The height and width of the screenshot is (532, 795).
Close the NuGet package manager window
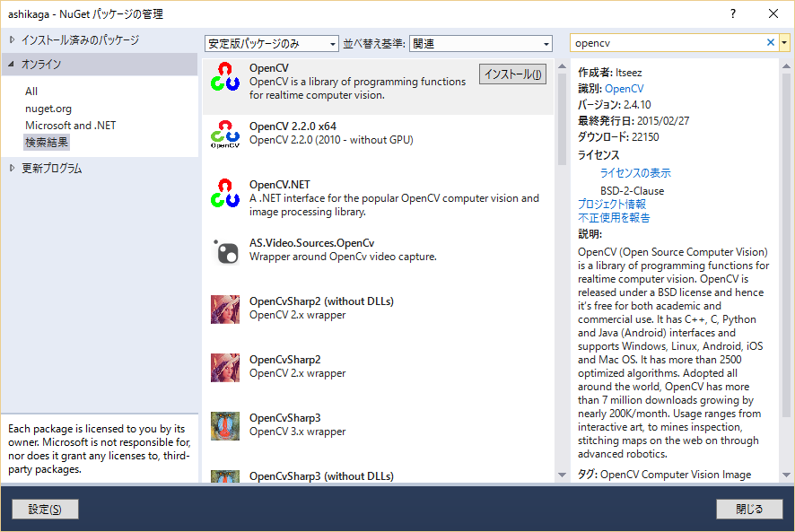tap(773, 13)
